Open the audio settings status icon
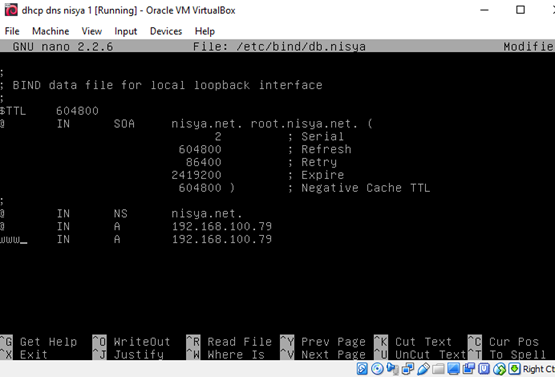Viewport: 555px width, 377px height. point(393,369)
